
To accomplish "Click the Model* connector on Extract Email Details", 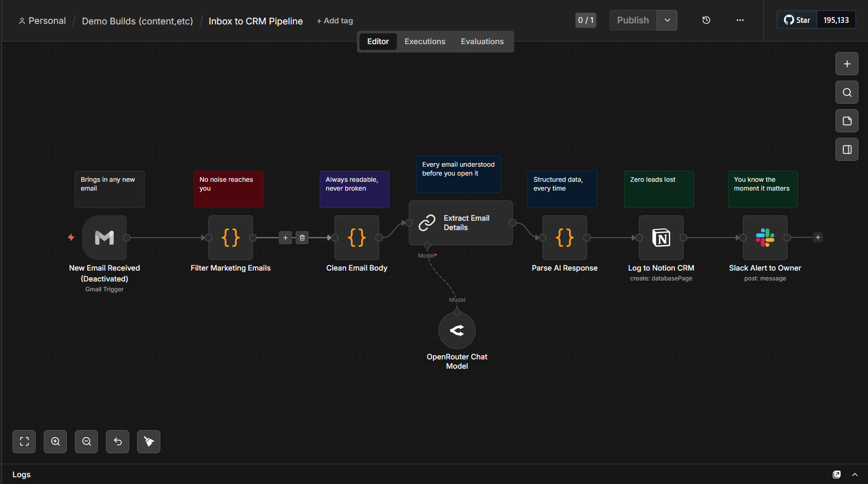I will click(x=427, y=245).
